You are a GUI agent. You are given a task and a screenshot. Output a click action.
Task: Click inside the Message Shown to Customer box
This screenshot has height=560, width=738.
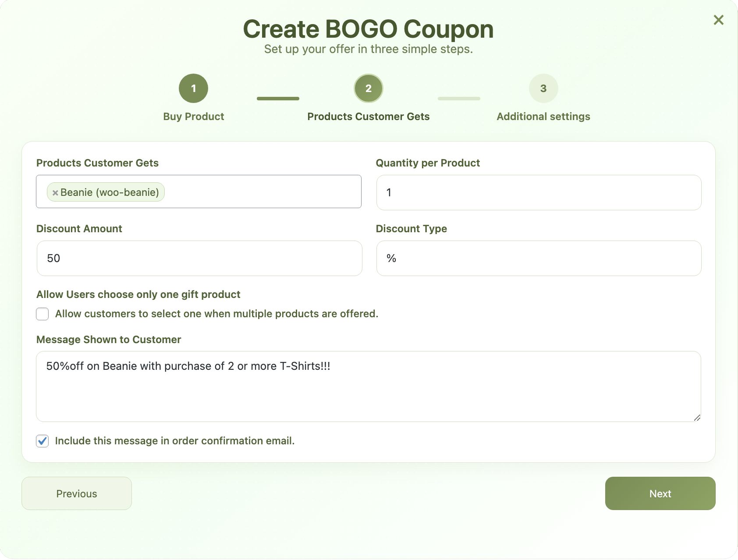coord(368,386)
